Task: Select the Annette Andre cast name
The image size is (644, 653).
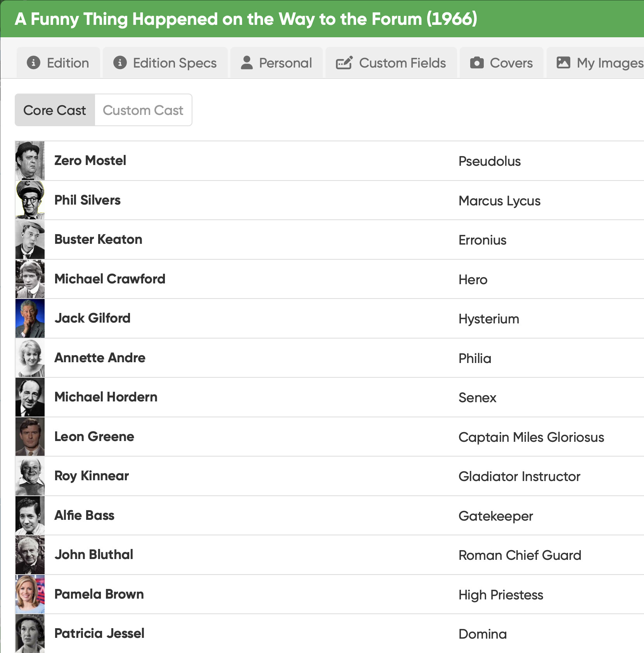Action: point(100,358)
